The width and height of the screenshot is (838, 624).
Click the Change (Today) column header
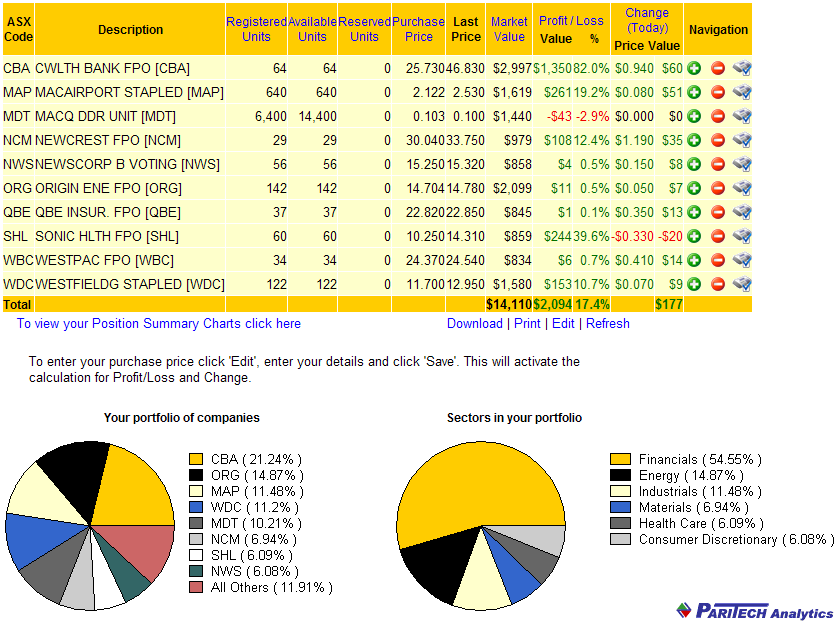coord(647,20)
